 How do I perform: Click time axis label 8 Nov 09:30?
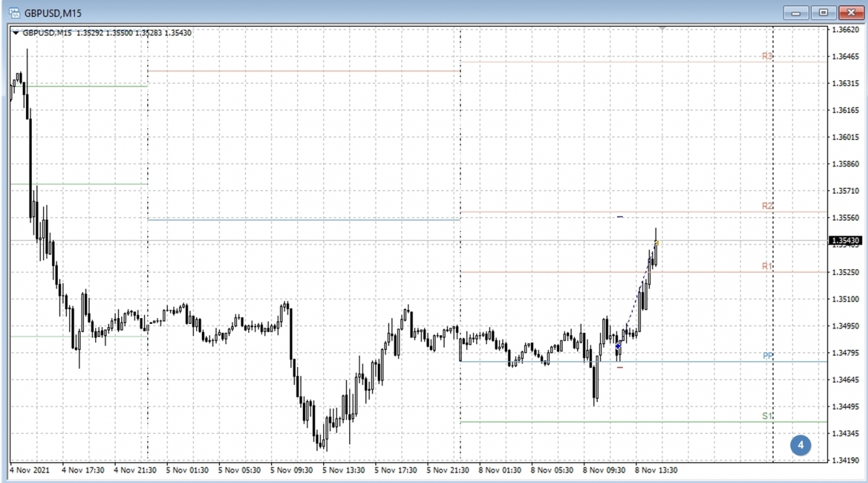(604, 469)
